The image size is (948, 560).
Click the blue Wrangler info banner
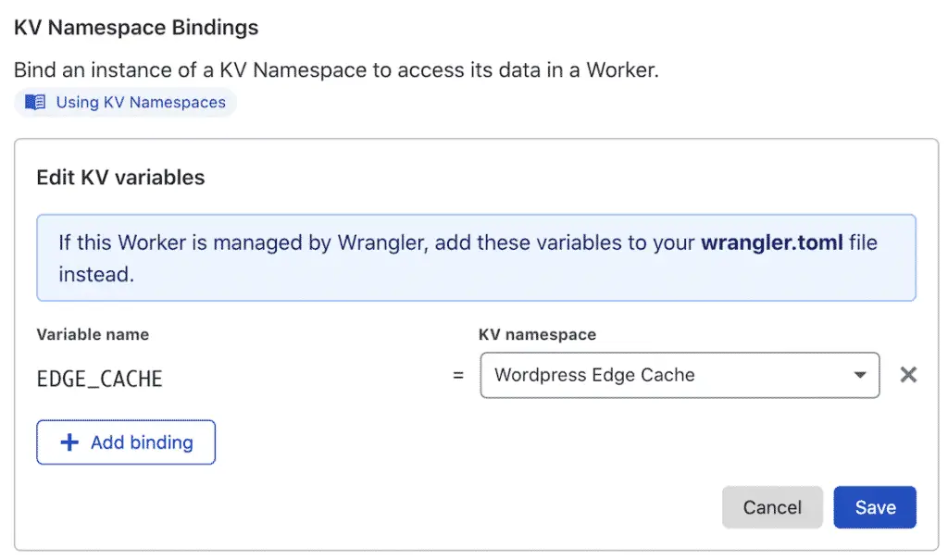click(476, 257)
